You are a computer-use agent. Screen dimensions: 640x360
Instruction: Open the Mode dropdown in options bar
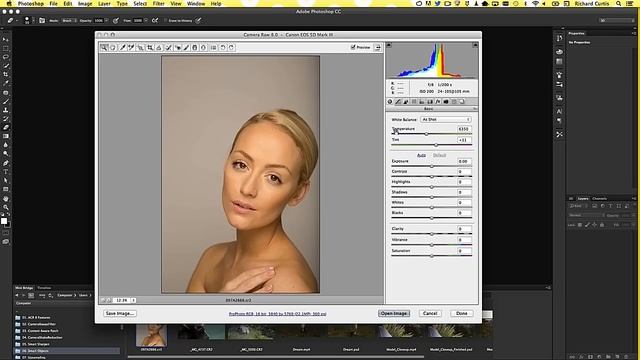[x=69, y=20]
